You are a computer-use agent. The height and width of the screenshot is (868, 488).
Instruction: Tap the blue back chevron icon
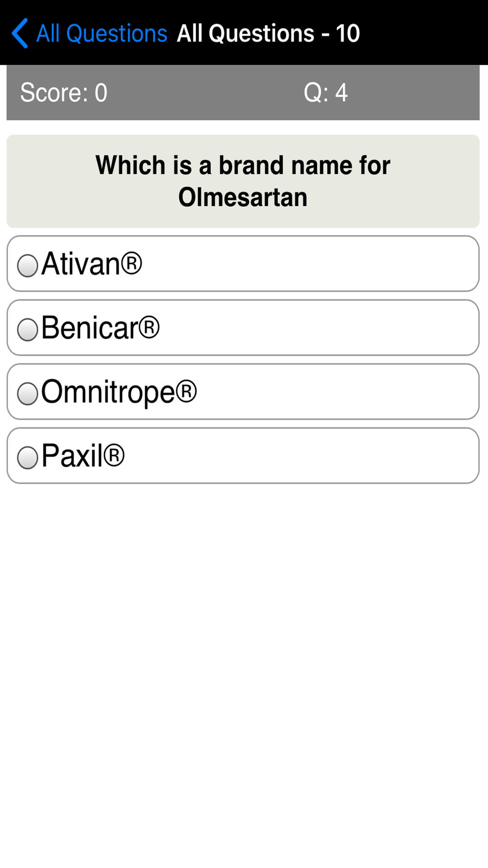[20, 33]
